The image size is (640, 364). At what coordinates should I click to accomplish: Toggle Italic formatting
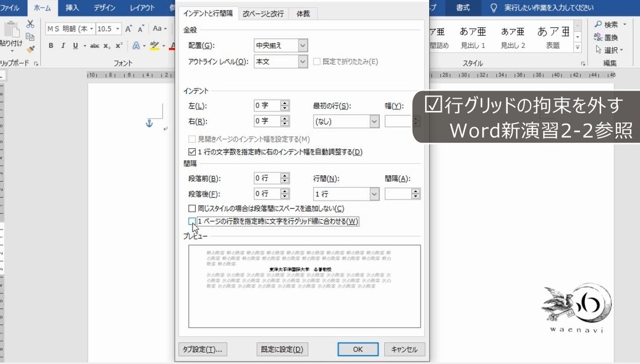(63, 46)
